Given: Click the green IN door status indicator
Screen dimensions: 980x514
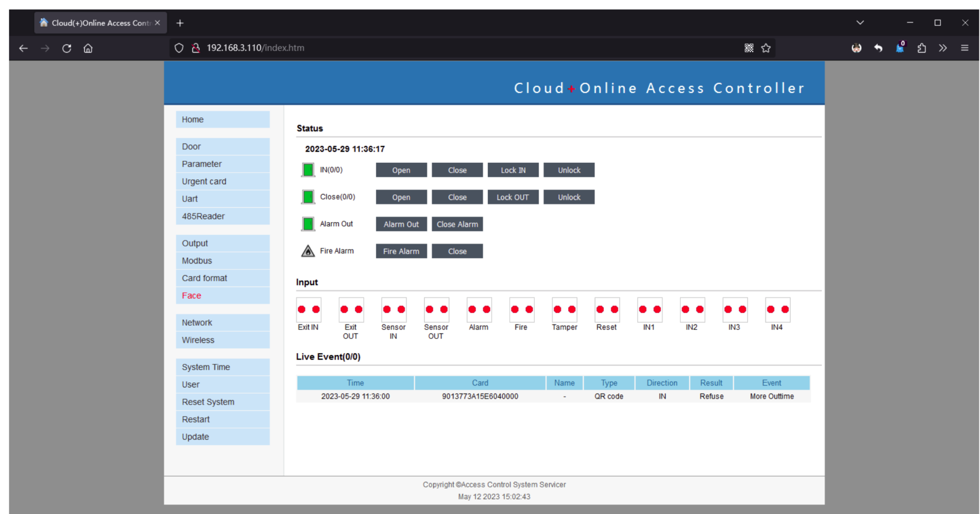Looking at the screenshot, I should (x=308, y=170).
